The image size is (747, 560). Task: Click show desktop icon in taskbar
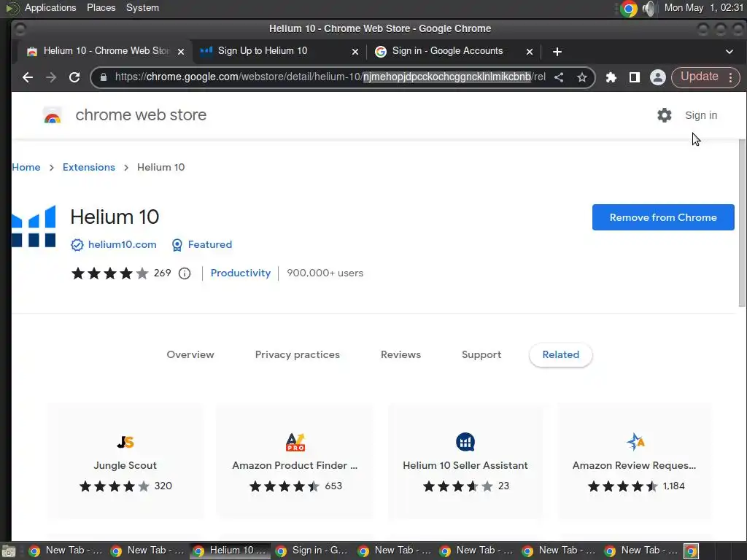coord(9,551)
